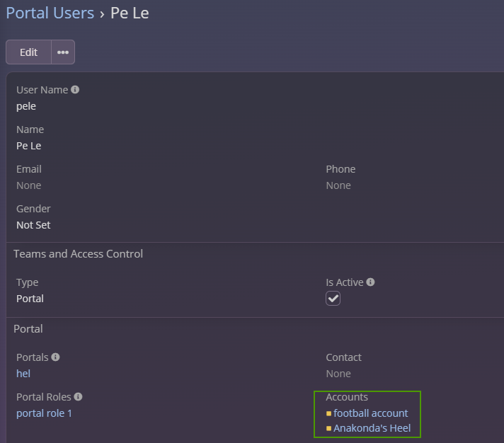Click the User Name info icon
This screenshot has width=504, height=443.
coord(75,90)
